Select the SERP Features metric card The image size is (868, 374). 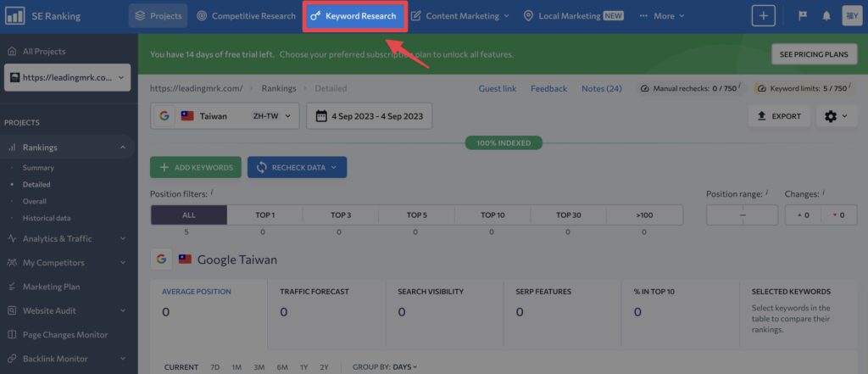point(563,315)
